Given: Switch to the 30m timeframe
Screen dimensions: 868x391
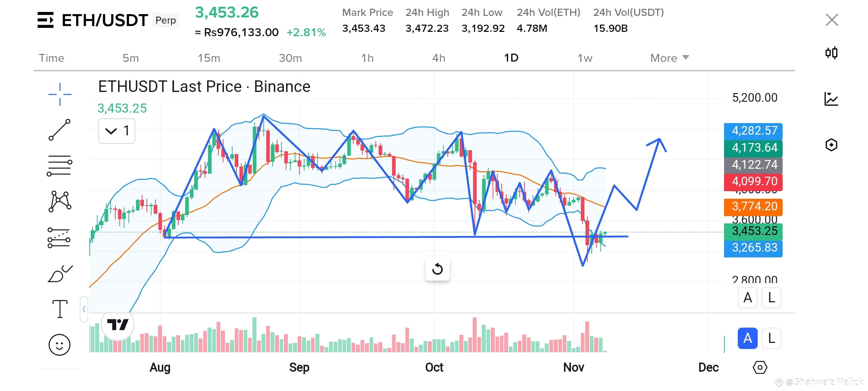Looking at the screenshot, I should tap(290, 58).
